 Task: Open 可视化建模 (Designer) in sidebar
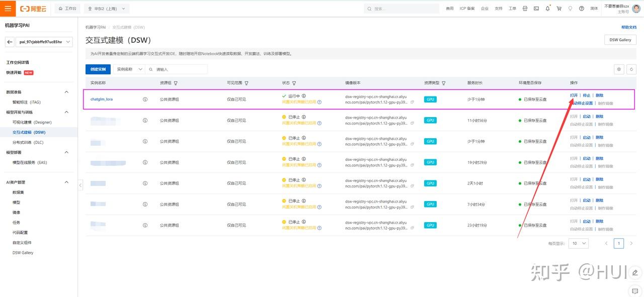click(32, 122)
